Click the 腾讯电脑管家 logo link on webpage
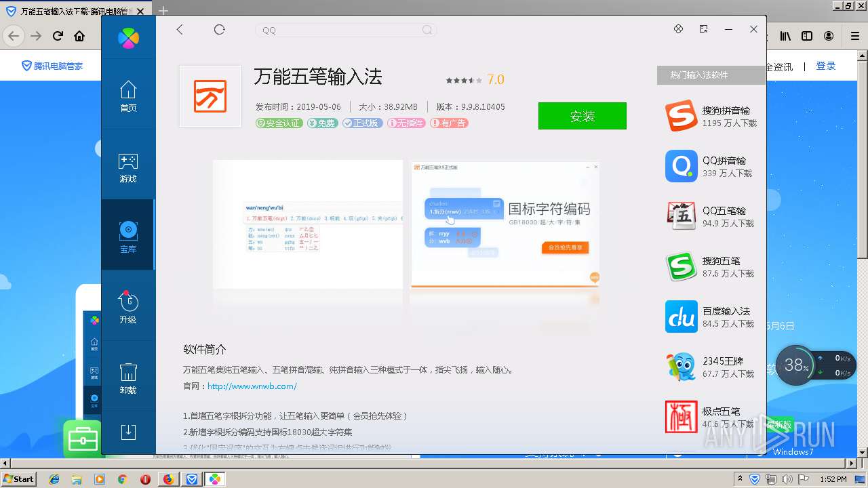868x488 pixels. [x=52, y=66]
